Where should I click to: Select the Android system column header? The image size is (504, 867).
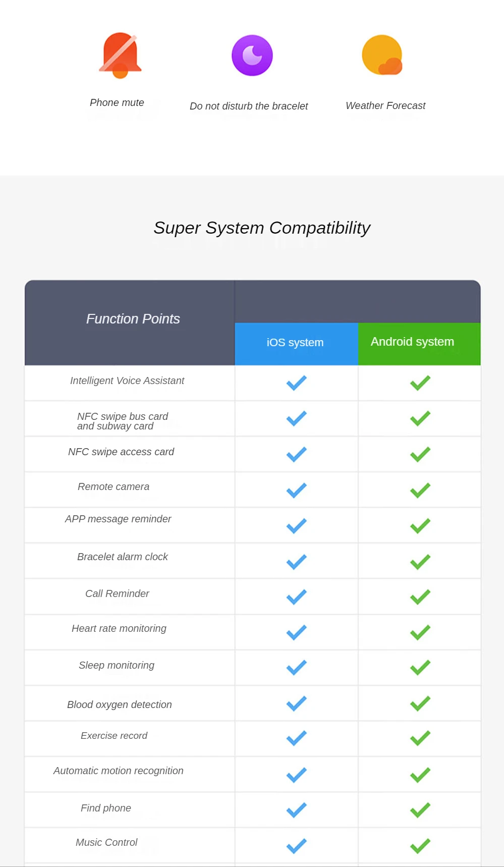coord(413,342)
